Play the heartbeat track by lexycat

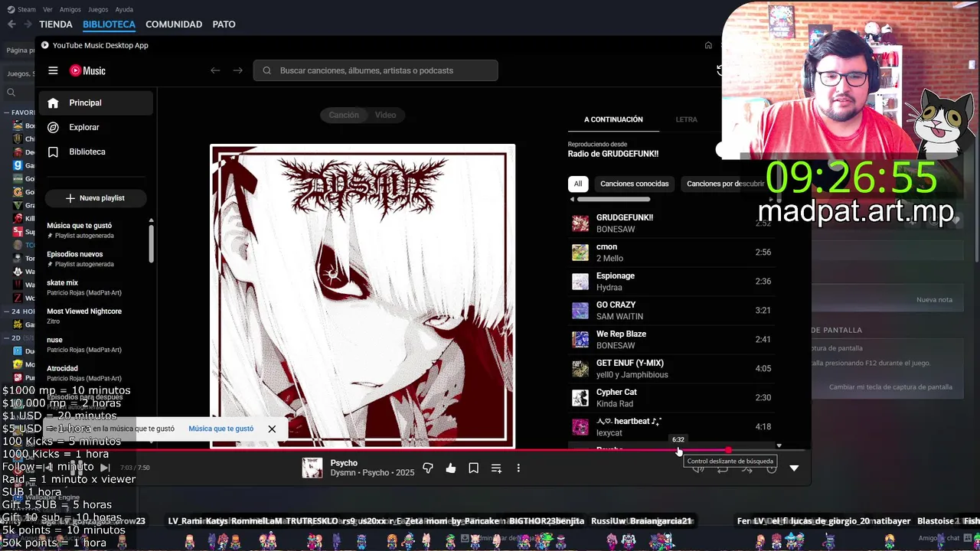(671, 427)
